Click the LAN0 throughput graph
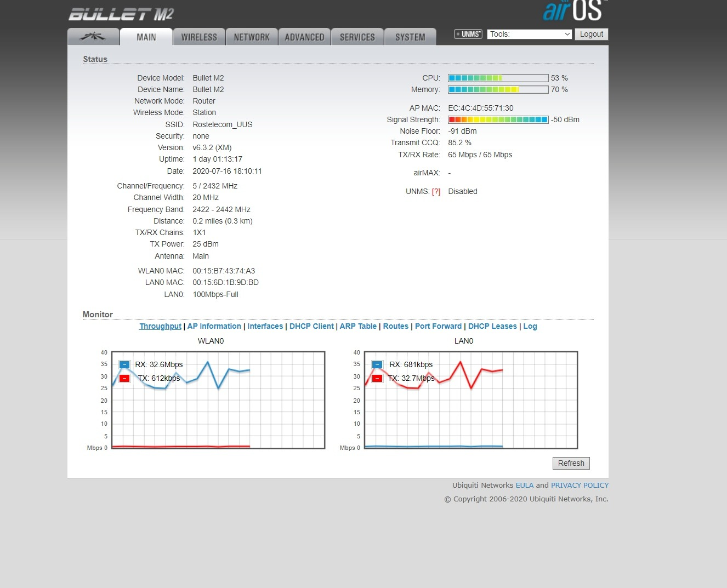This screenshot has width=727, height=588. click(471, 400)
